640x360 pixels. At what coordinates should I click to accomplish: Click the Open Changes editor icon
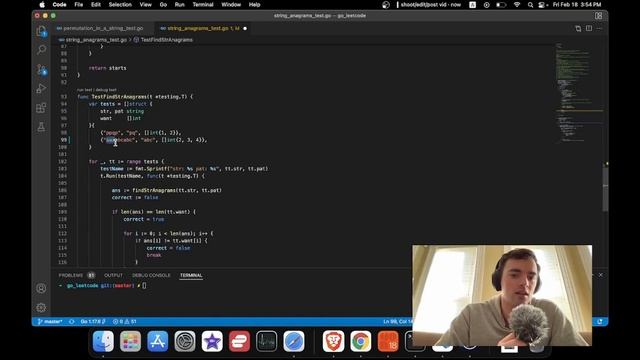coord(578,29)
